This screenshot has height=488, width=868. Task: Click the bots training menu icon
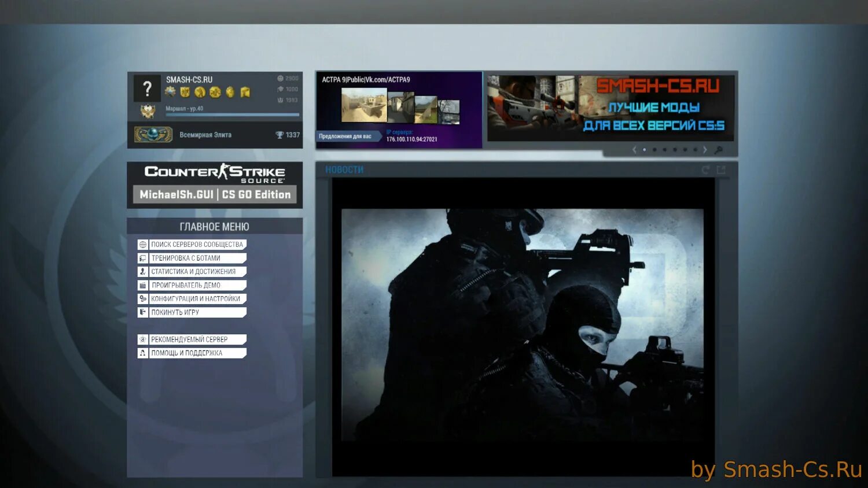coord(142,258)
